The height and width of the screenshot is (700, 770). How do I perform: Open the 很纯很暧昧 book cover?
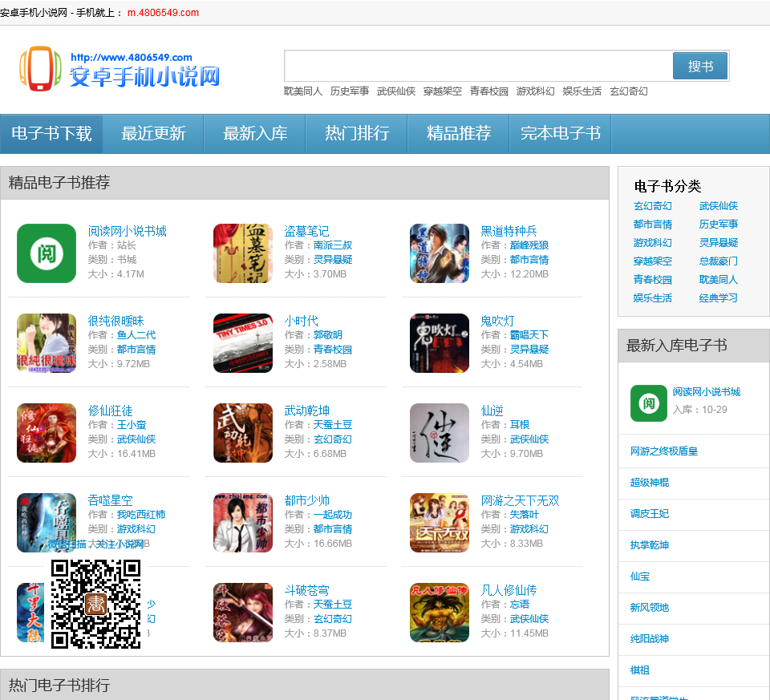47,343
